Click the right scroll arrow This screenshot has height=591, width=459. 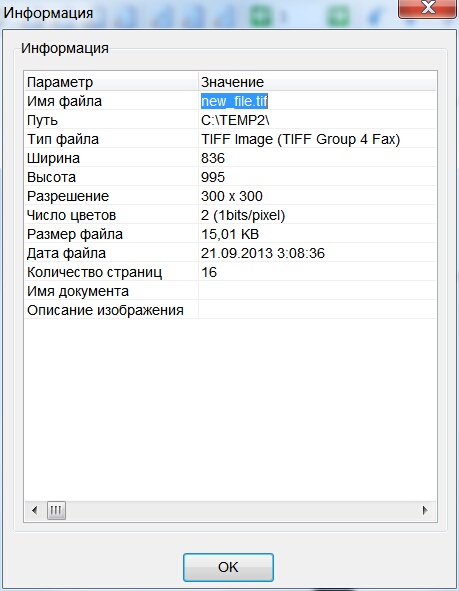(x=425, y=510)
